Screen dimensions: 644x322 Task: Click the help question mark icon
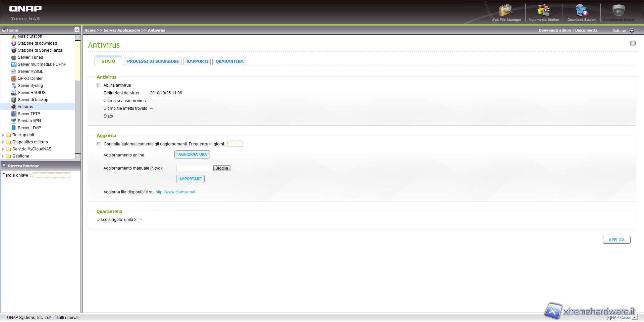633,43
